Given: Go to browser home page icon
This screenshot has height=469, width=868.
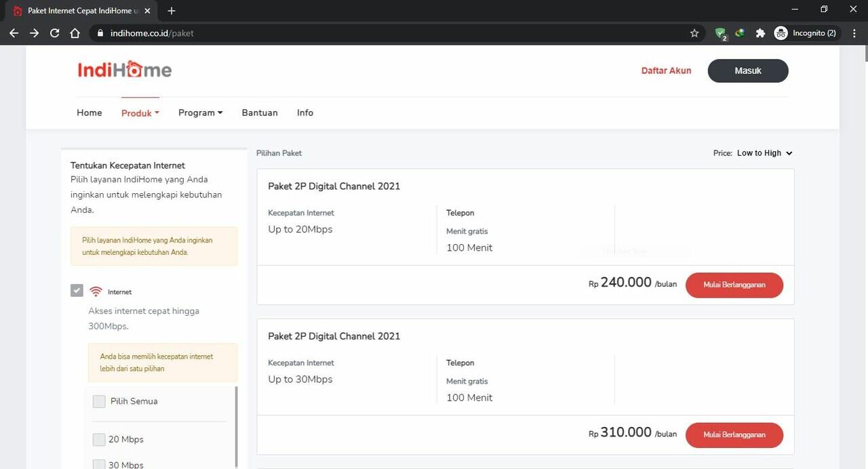Looking at the screenshot, I should pyautogui.click(x=75, y=33).
